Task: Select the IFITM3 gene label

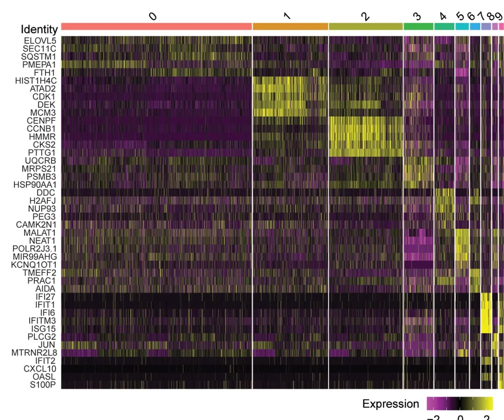Action: coord(42,321)
